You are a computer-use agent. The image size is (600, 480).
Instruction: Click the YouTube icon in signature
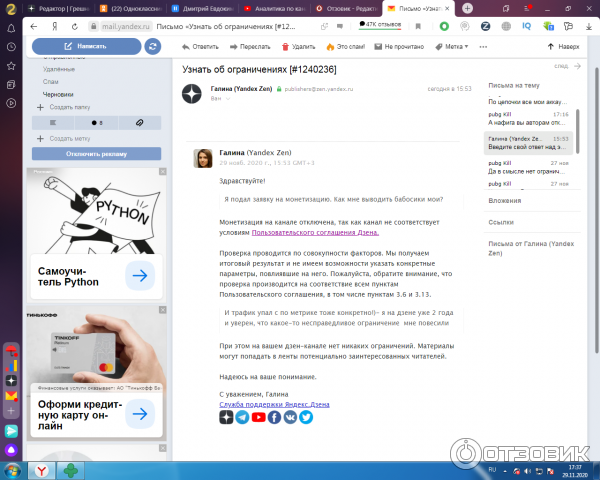[258, 417]
